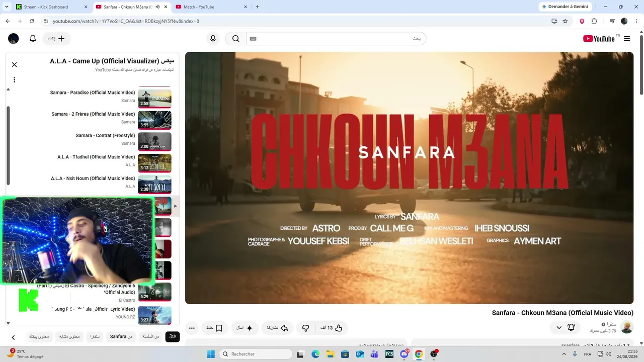The height and width of the screenshot is (362, 644).
Task: Open the tab search dropdown arrow
Action: click(x=7, y=7)
